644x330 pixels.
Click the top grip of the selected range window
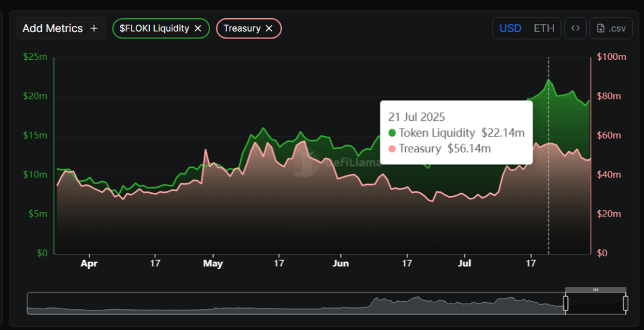tap(596, 290)
